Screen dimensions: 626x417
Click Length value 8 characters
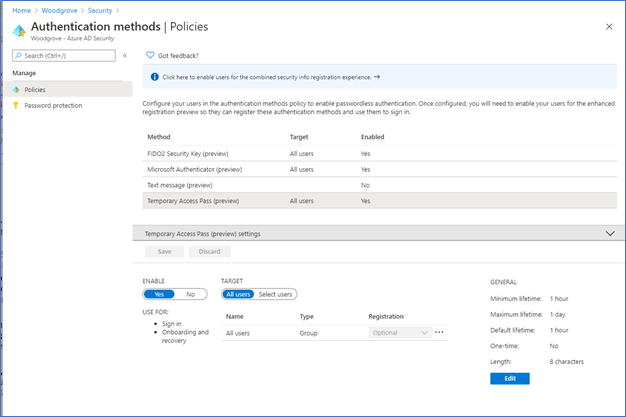567,362
